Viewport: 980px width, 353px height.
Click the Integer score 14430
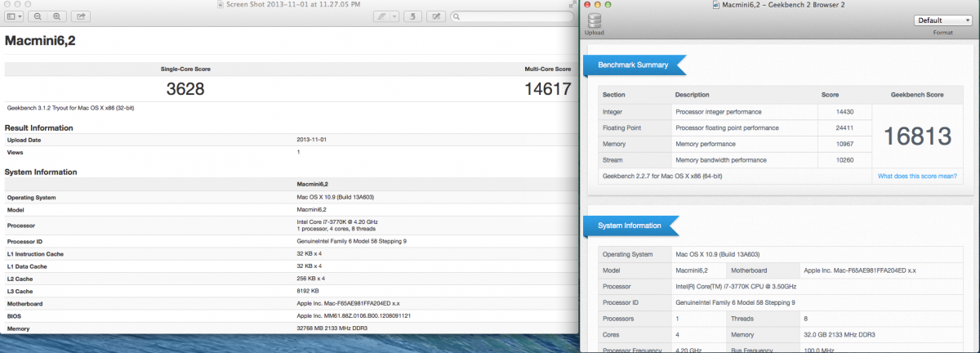(844, 111)
